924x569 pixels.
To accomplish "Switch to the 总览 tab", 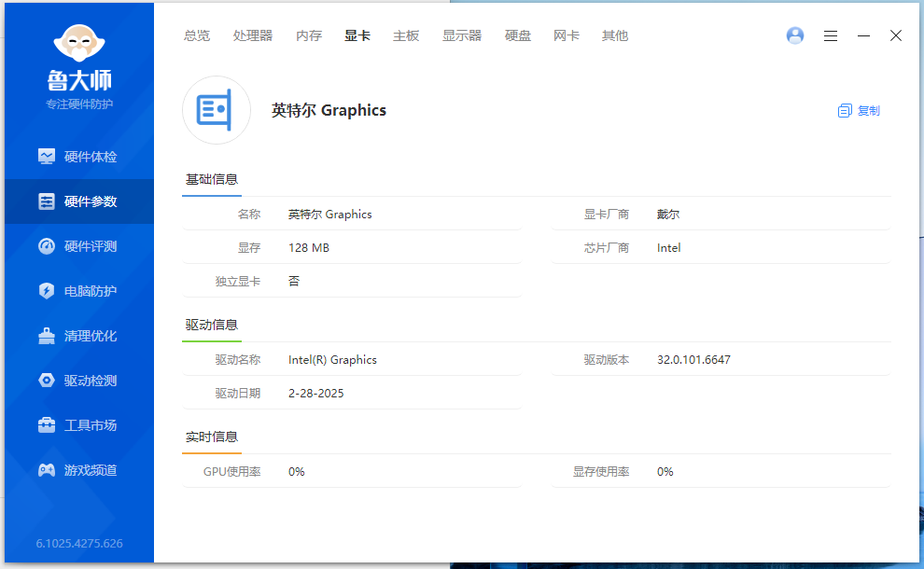I will point(196,35).
